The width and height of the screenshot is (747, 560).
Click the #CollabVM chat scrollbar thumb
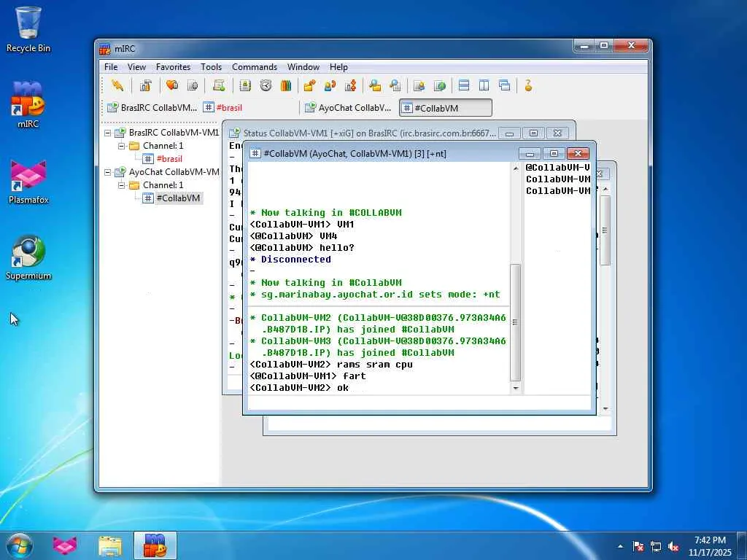516,322
